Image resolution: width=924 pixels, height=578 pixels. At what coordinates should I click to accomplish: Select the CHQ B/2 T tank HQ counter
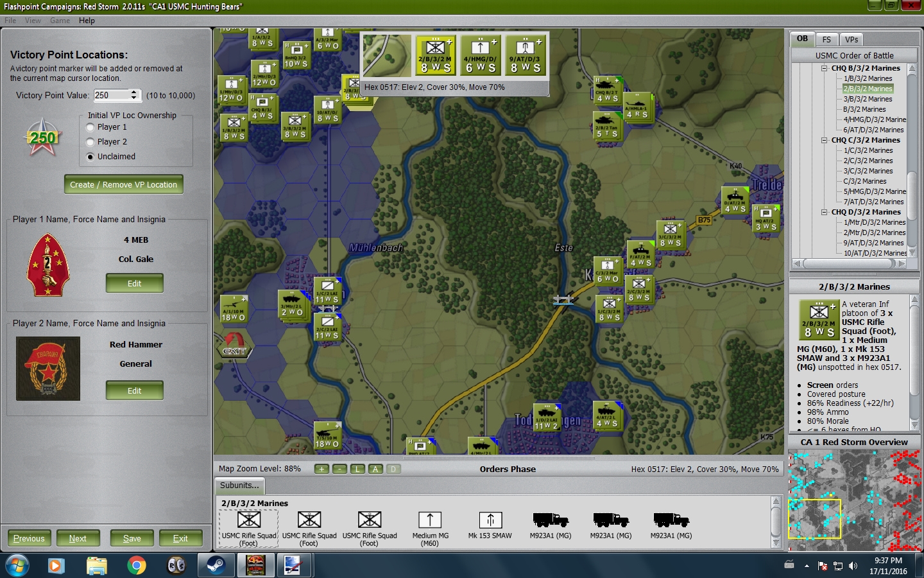(607, 90)
